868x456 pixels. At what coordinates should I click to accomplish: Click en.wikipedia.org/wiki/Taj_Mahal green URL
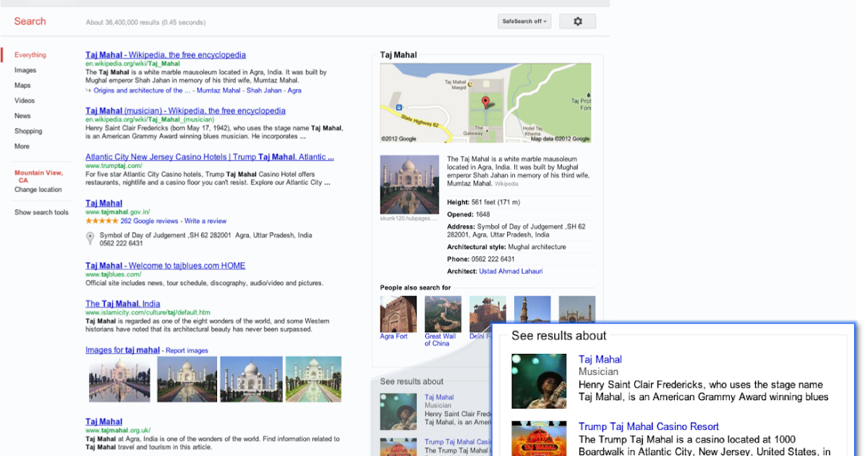click(x=132, y=64)
